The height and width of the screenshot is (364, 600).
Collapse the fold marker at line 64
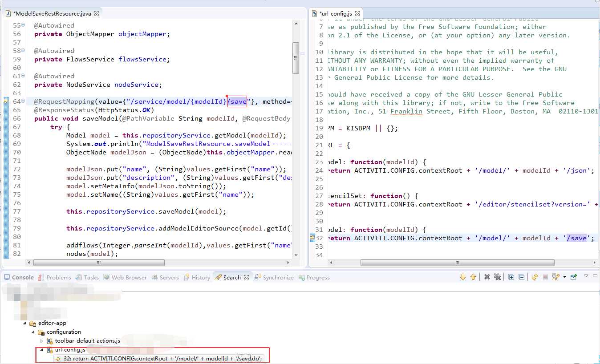(x=23, y=101)
